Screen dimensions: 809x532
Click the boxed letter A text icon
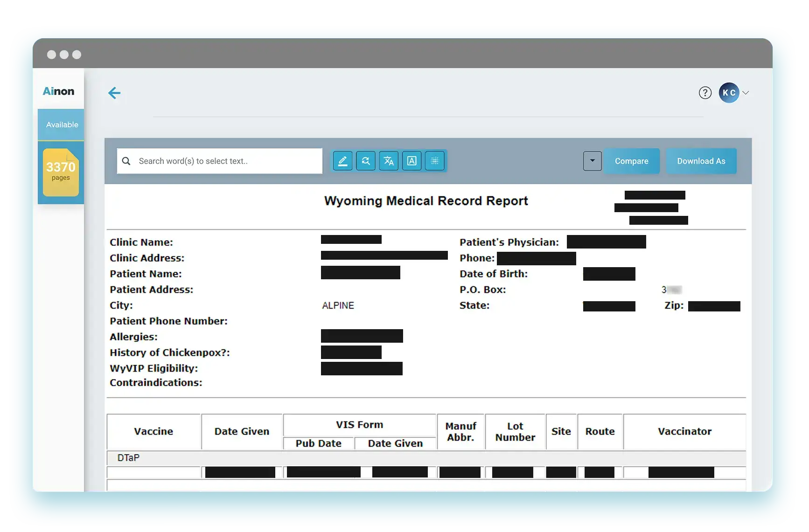pos(411,161)
